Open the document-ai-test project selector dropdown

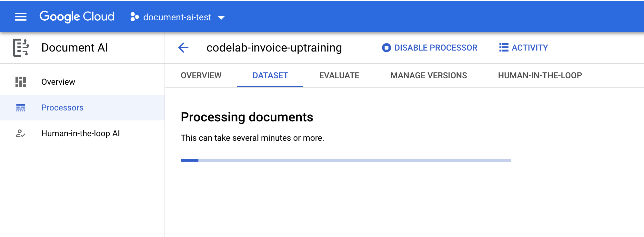point(177,17)
